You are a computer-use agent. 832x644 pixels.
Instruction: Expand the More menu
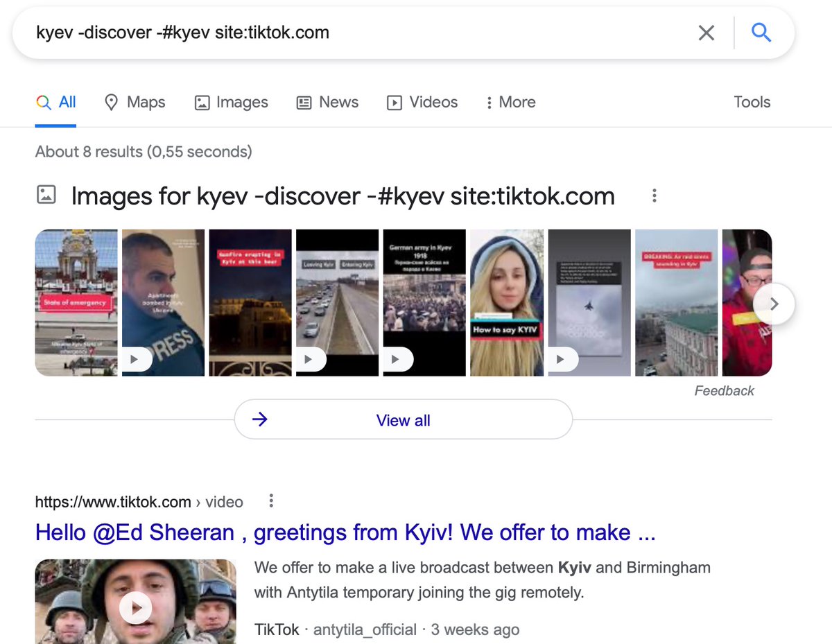pyautogui.click(x=510, y=103)
